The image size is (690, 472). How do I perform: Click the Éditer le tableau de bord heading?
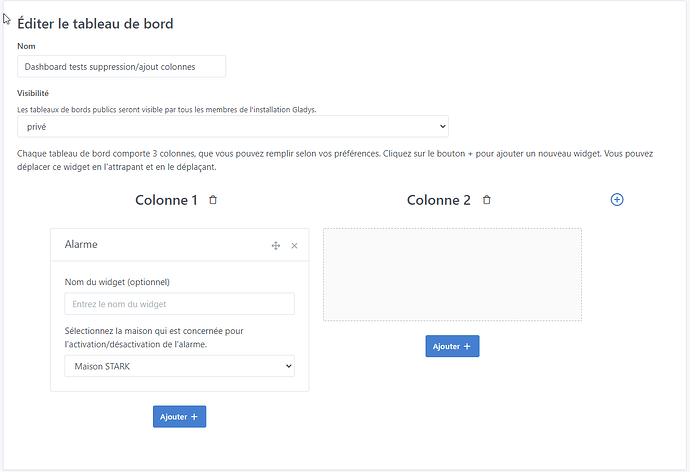103,23
